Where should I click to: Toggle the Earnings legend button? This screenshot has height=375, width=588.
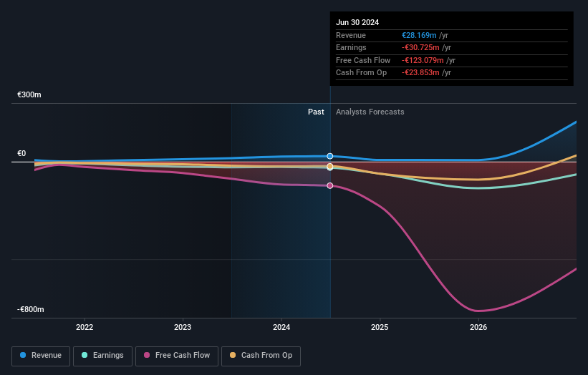[102, 356]
